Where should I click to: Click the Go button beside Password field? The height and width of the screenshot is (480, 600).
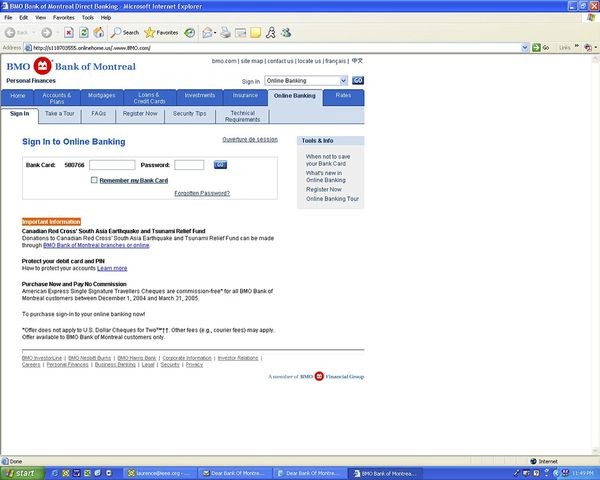click(x=220, y=165)
